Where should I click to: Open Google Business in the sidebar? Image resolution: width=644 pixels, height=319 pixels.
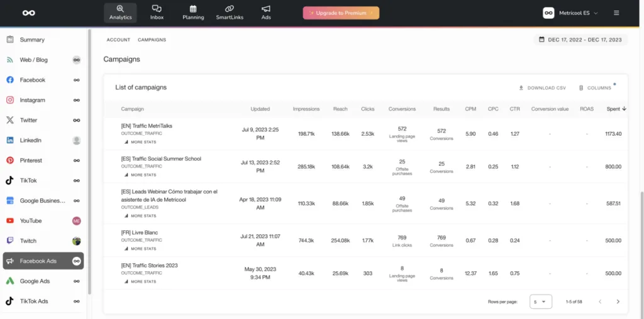(43, 200)
